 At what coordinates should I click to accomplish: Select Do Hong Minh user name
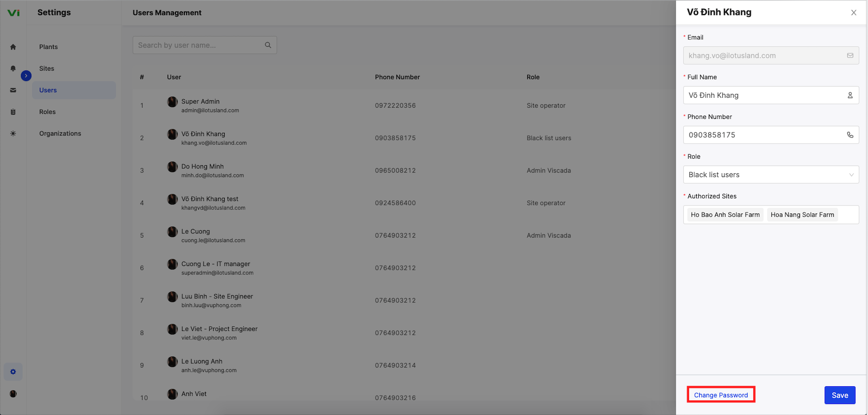(x=203, y=166)
